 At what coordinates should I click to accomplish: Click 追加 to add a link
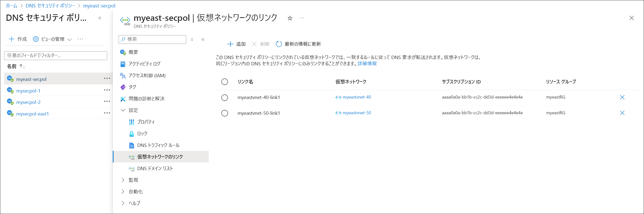click(x=236, y=44)
